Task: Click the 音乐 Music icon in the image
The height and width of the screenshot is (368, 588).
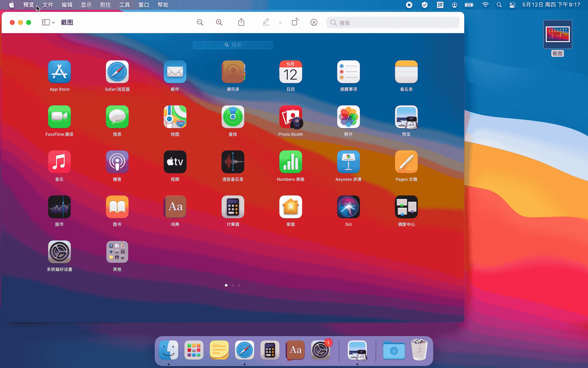Action: tap(59, 162)
